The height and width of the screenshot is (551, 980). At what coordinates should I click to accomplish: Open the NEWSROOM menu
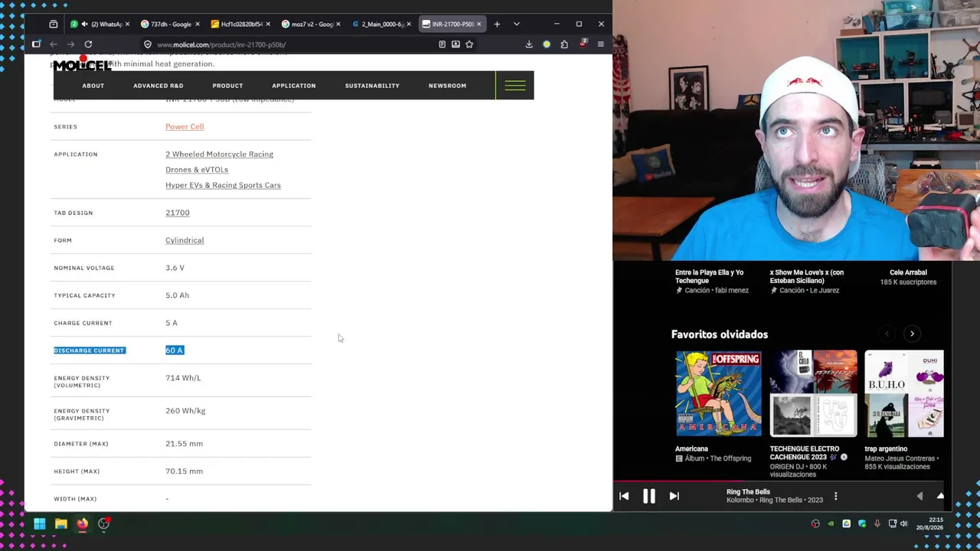pos(447,86)
